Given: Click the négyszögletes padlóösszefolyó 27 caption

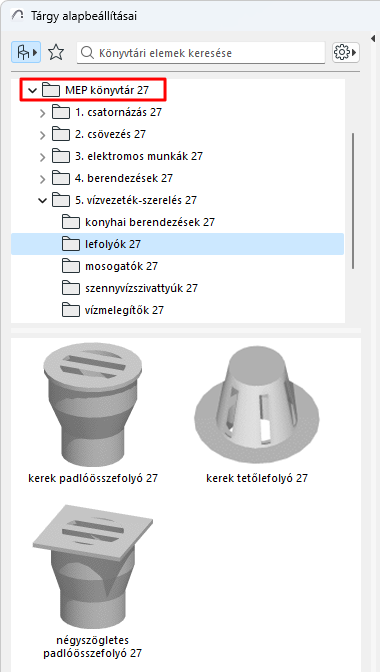Looking at the screenshot, I should [x=93, y=647].
